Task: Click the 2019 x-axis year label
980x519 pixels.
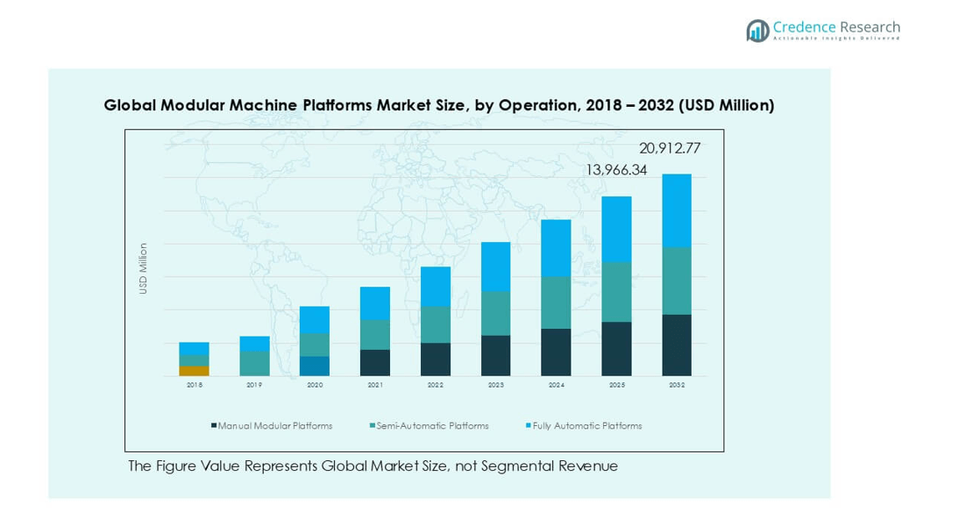Action: pyautogui.click(x=254, y=385)
